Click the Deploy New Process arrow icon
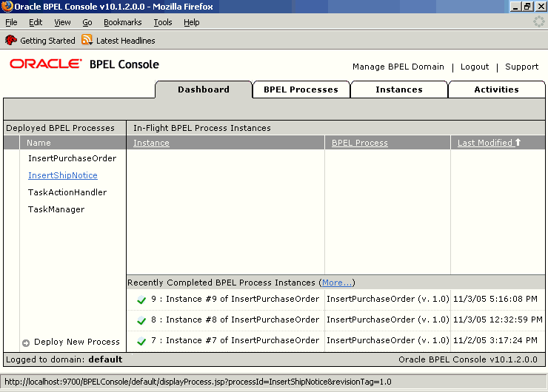Image resolution: width=548 pixels, height=392 pixels. tap(26, 342)
